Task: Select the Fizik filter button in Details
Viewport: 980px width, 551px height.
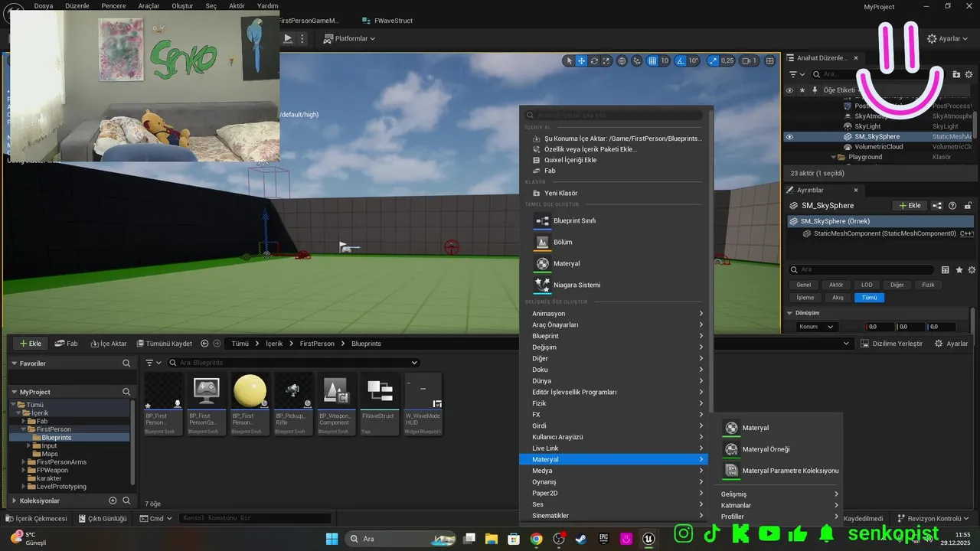Action: 928,285
